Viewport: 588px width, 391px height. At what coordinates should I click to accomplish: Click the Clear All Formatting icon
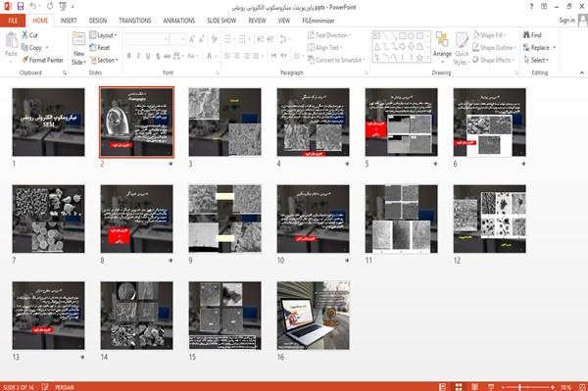point(214,39)
